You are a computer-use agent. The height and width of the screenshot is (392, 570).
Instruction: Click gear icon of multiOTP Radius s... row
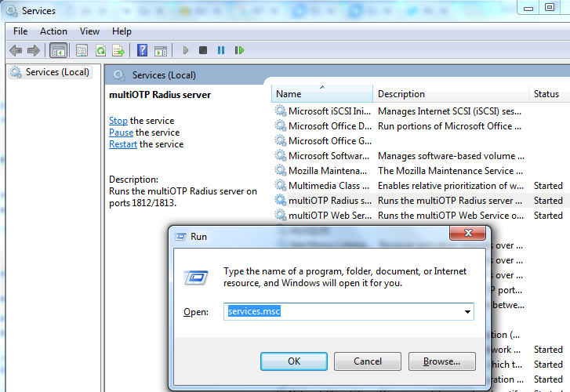(x=280, y=200)
